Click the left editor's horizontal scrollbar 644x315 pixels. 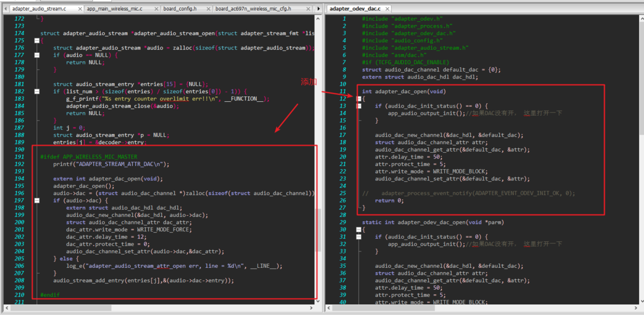pyautogui.click(x=160, y=307)
